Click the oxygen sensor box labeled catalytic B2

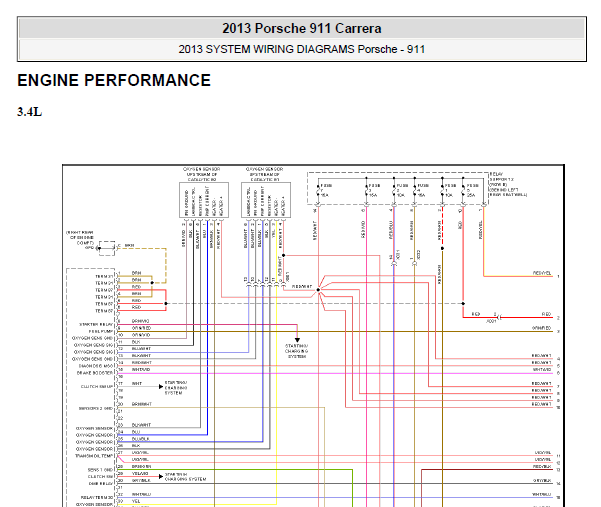204,200
